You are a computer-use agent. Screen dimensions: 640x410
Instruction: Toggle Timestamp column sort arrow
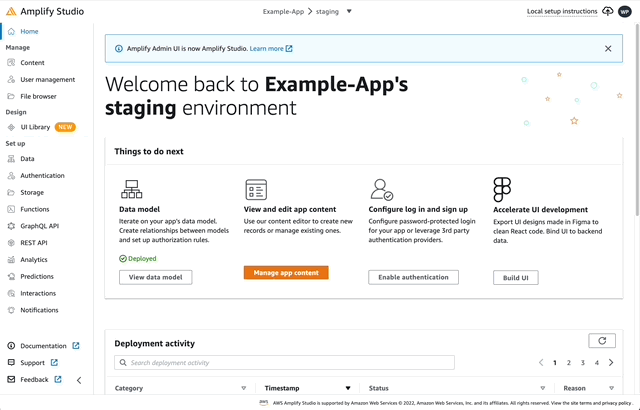(348, 388)
